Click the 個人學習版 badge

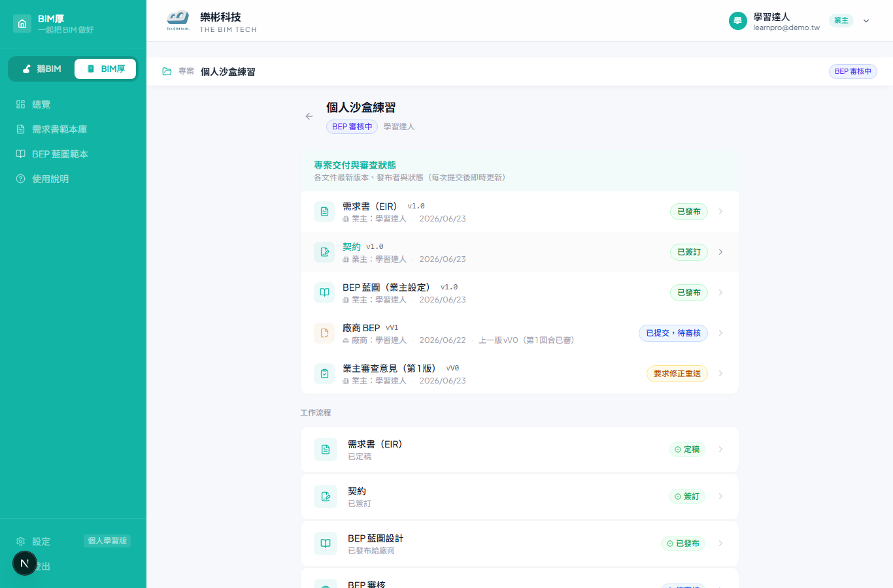107,541
